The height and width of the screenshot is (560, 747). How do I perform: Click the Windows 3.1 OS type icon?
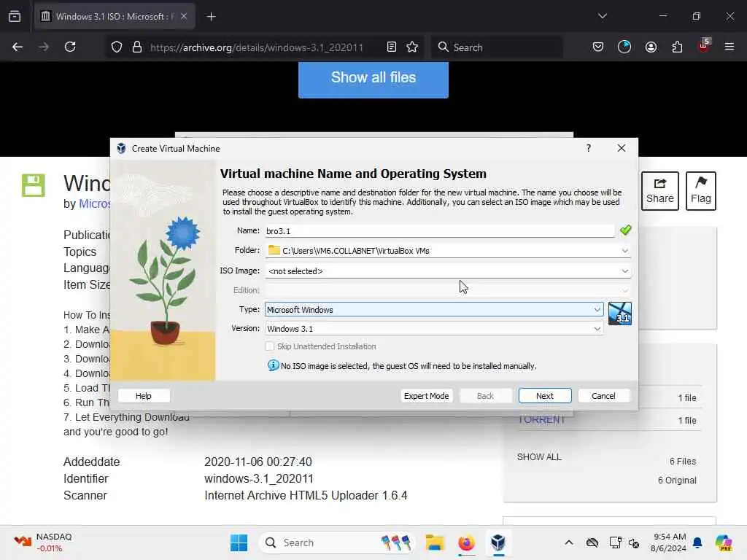pyautogui.click(x=620, y=314)
